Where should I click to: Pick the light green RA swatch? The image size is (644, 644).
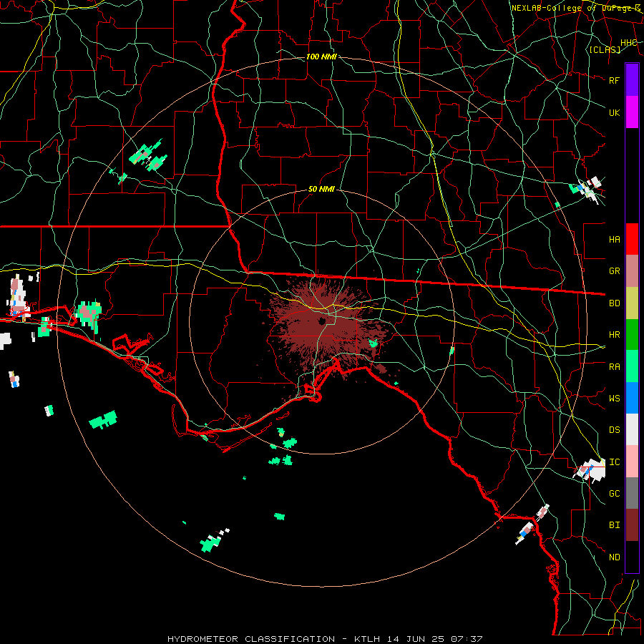tap(632, 366)
